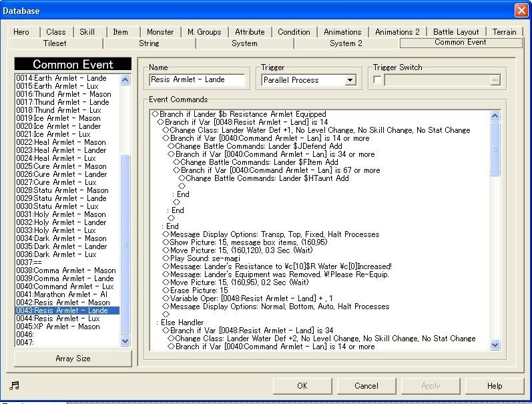Click the Array Size button
The height and width of the screenshot is (404, 532).
pyautogui.click(x=73, y=359)
